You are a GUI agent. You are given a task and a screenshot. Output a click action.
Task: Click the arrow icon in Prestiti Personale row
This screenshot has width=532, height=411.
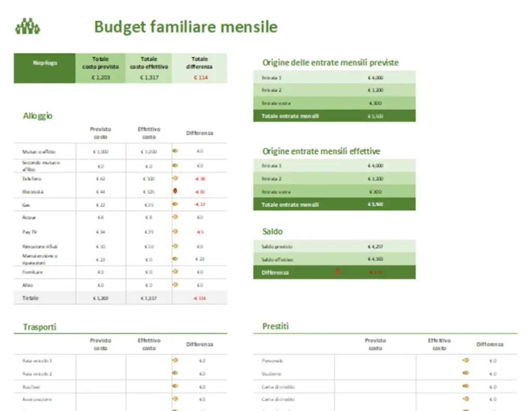tap(465, 360)
